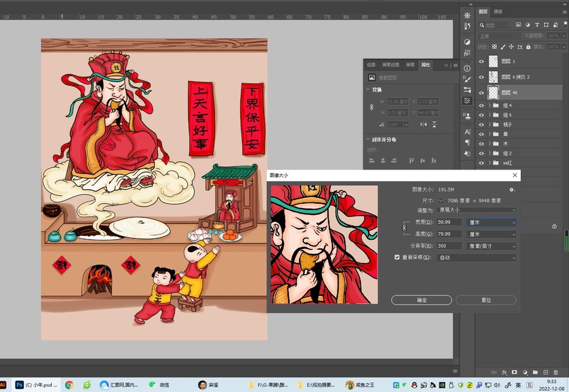Click the 确定 OK button
This screenshot has height=392, width=569.
(x=422, y=300)
